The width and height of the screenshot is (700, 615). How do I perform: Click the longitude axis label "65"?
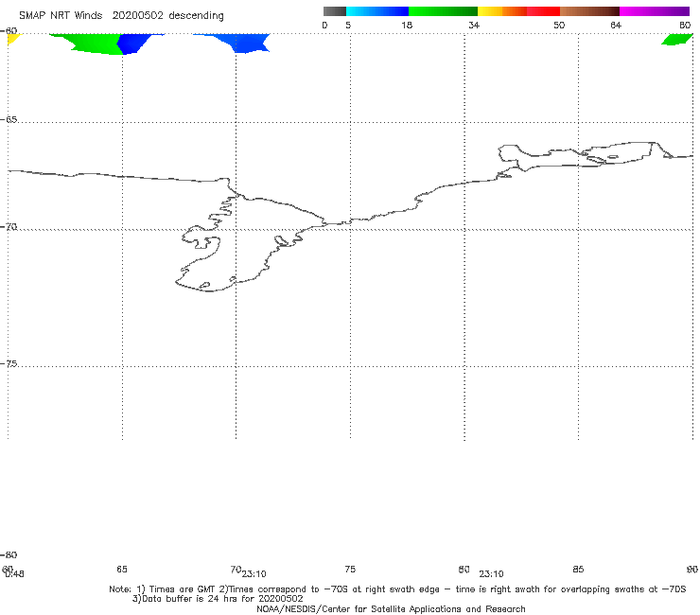click(122, 569)
